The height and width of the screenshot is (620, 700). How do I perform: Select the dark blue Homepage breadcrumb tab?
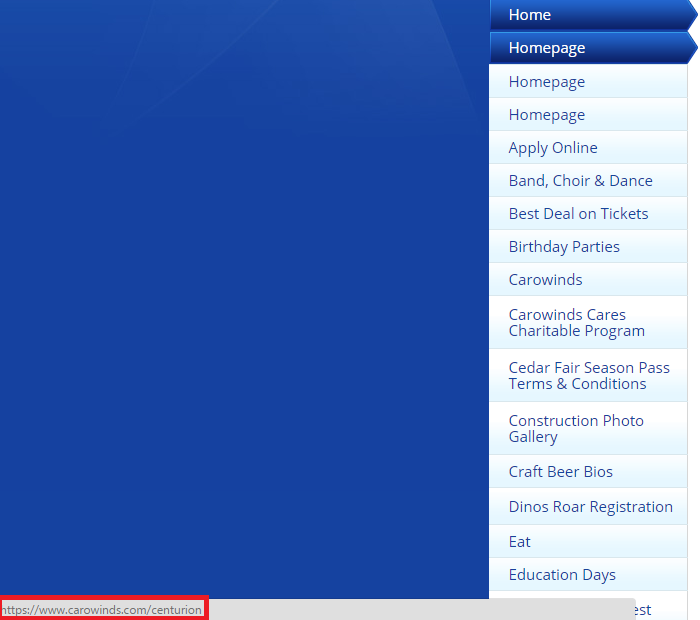click(547, 48)
